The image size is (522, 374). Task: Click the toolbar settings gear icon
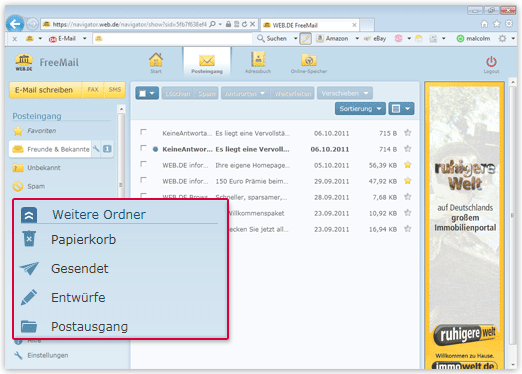point(502,39)
